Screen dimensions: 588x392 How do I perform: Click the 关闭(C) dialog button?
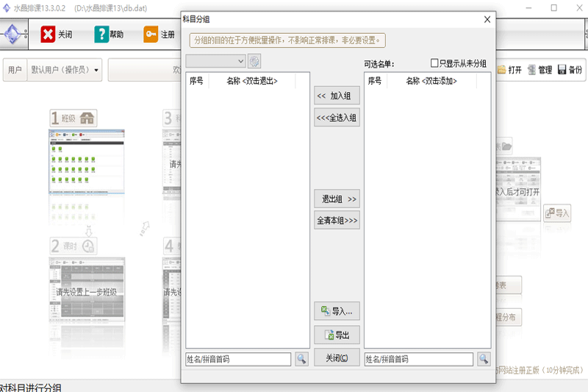(337, 358)
